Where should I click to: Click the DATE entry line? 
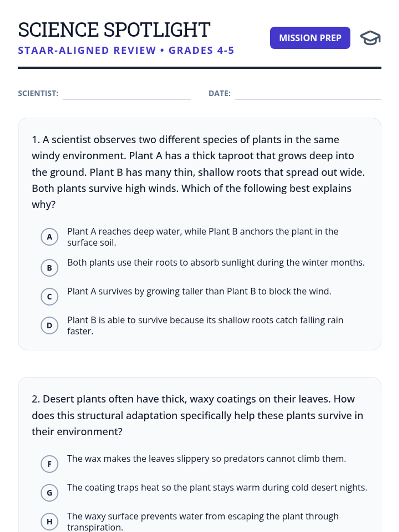tap(308, 94)
